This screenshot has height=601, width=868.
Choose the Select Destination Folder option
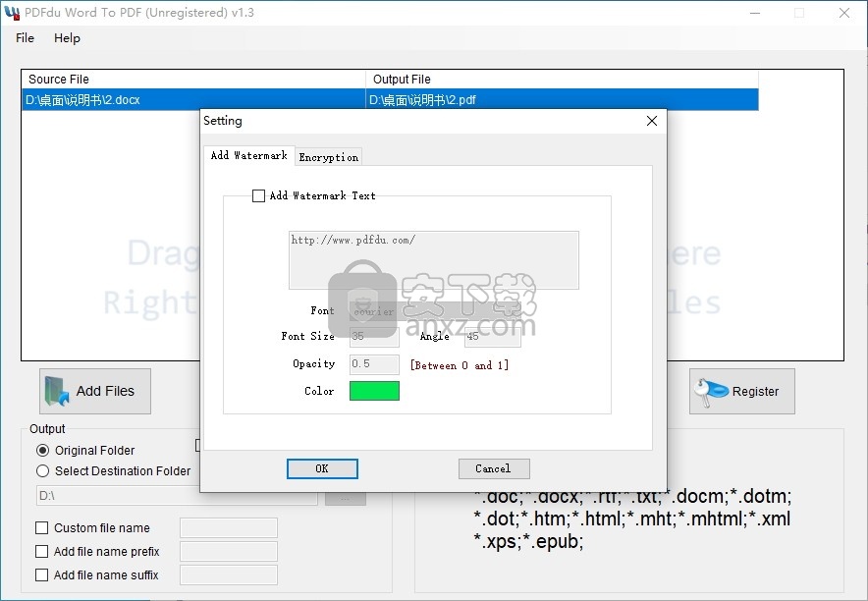42,471
